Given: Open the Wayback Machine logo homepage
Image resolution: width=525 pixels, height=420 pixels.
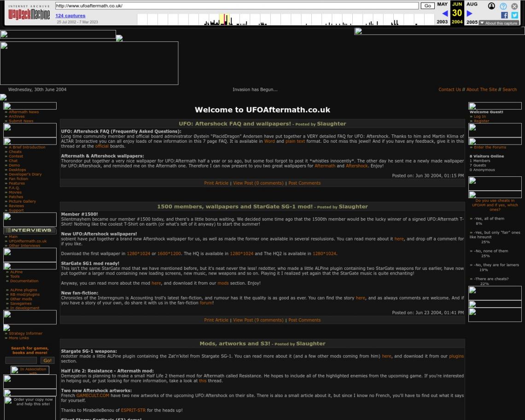Looking at the screenshot, I should [29, 13].
